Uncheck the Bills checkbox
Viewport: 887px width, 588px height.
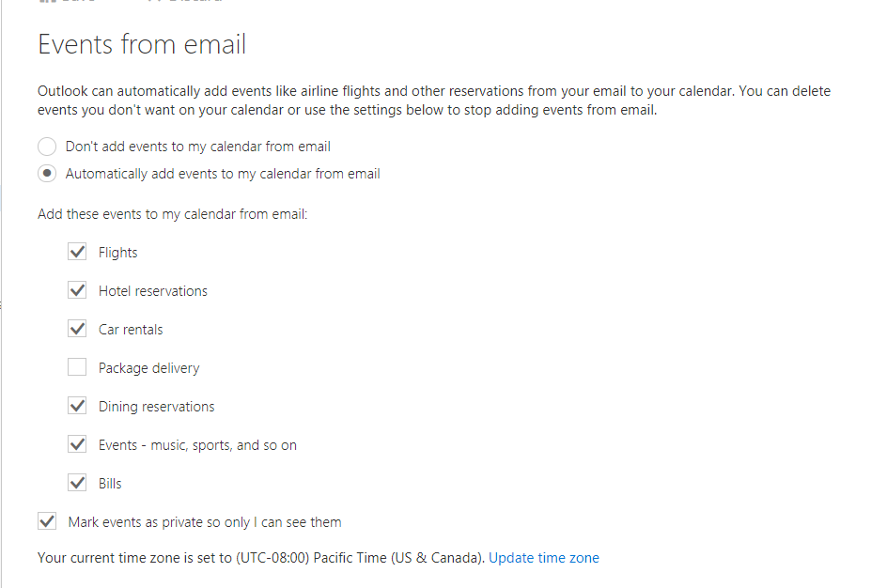pyautogui.click(x=77, y=484)
